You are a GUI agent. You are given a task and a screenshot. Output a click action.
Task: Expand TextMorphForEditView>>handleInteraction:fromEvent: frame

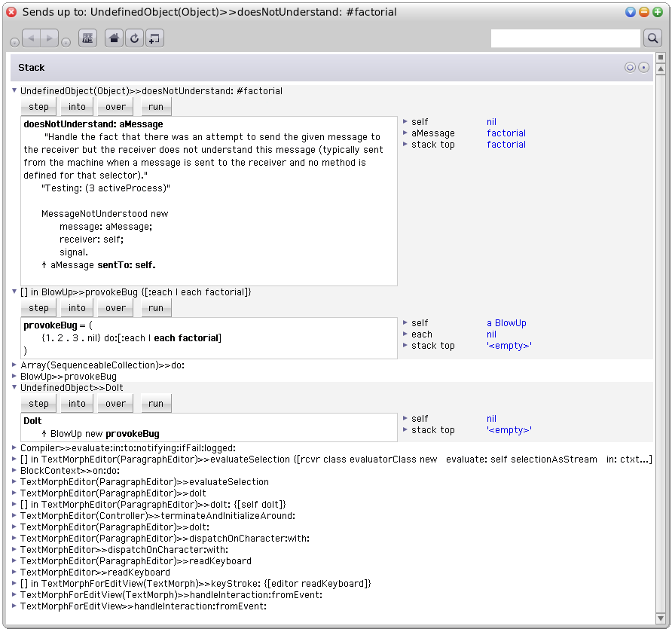point(14,606)
